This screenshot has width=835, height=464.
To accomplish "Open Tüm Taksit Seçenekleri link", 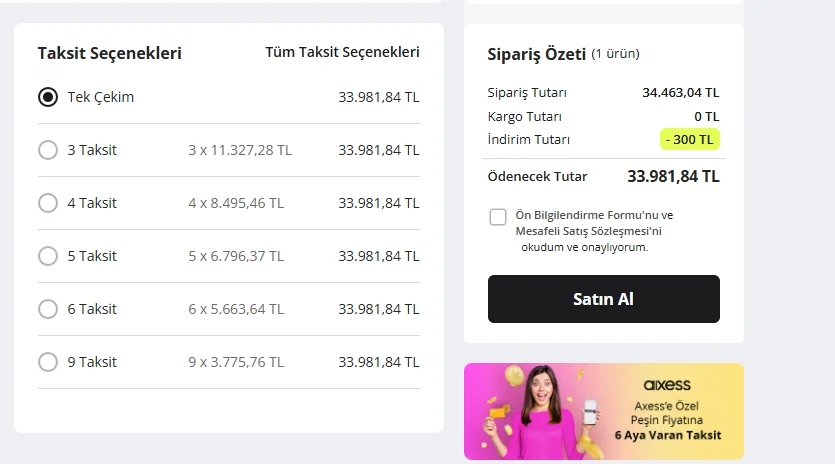I will [x=342, y=52].
